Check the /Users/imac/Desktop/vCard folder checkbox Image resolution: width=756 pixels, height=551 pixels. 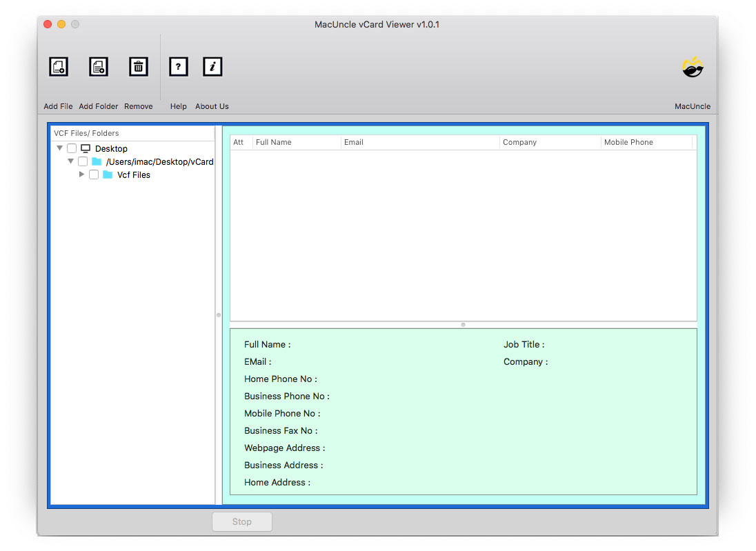tap(83, 162)
